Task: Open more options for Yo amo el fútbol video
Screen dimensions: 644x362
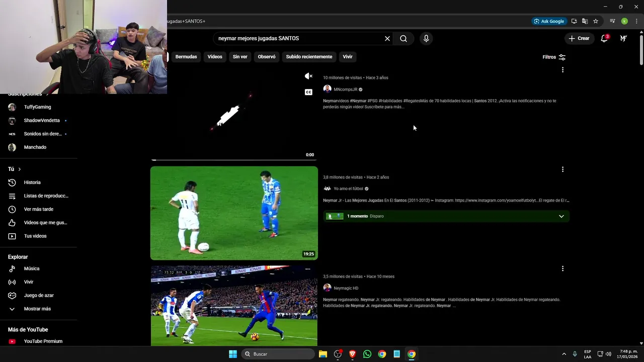Action: [x=562, y=169]
